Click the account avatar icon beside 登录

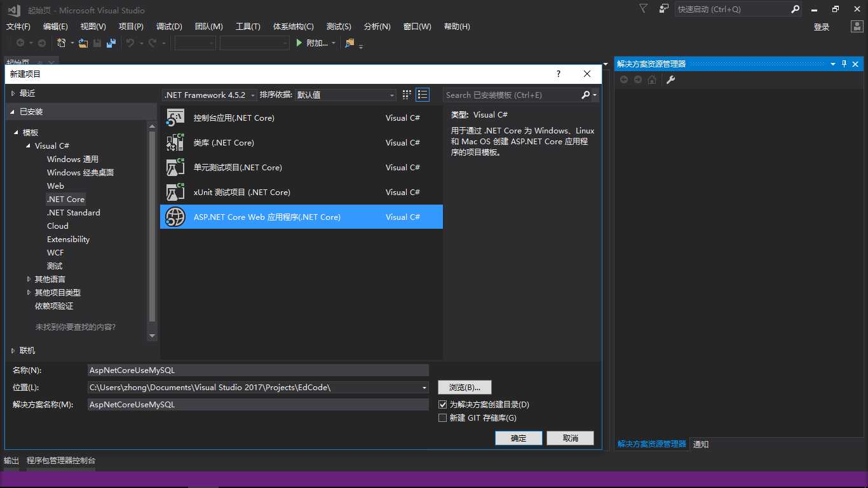[x=857, y=27]
